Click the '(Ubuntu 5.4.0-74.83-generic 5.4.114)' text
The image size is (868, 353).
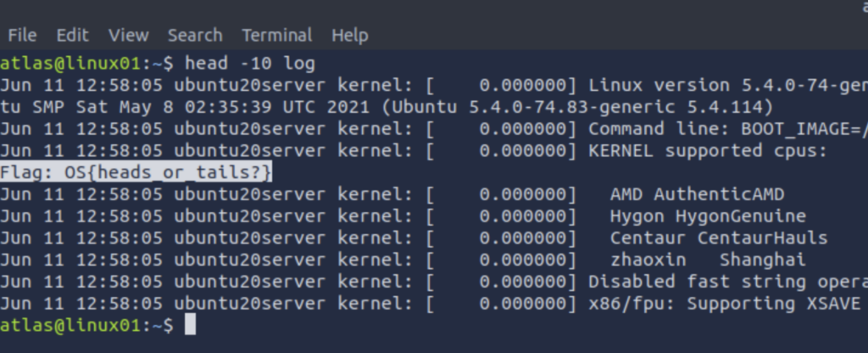click(x=576, y=107)
